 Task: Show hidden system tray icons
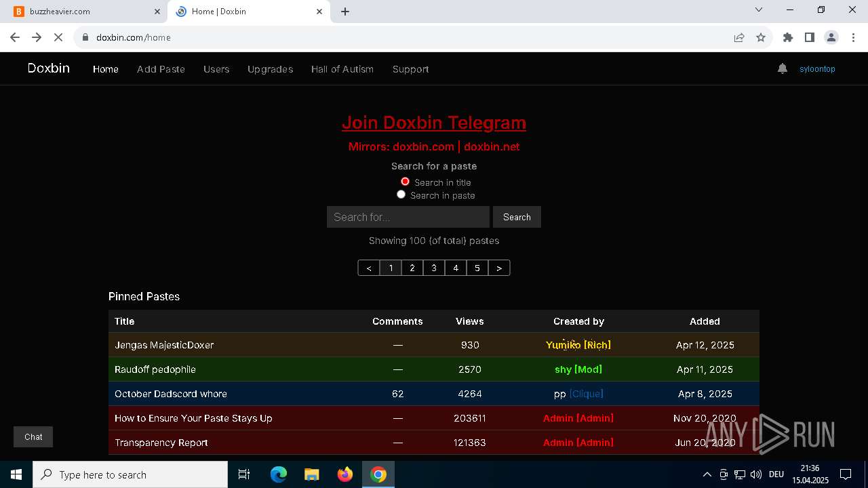[707, 474]
